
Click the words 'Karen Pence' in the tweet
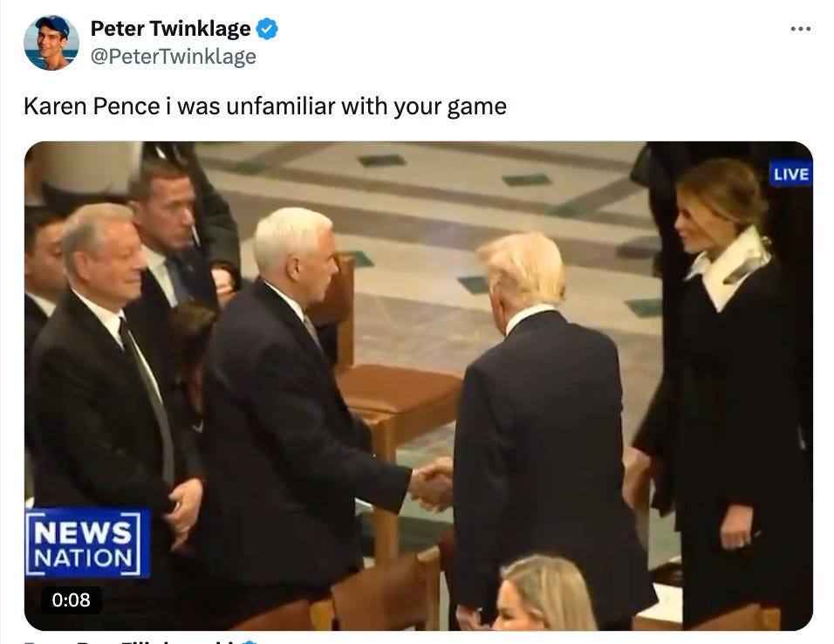pyautogui.click(x=92, y=106)
